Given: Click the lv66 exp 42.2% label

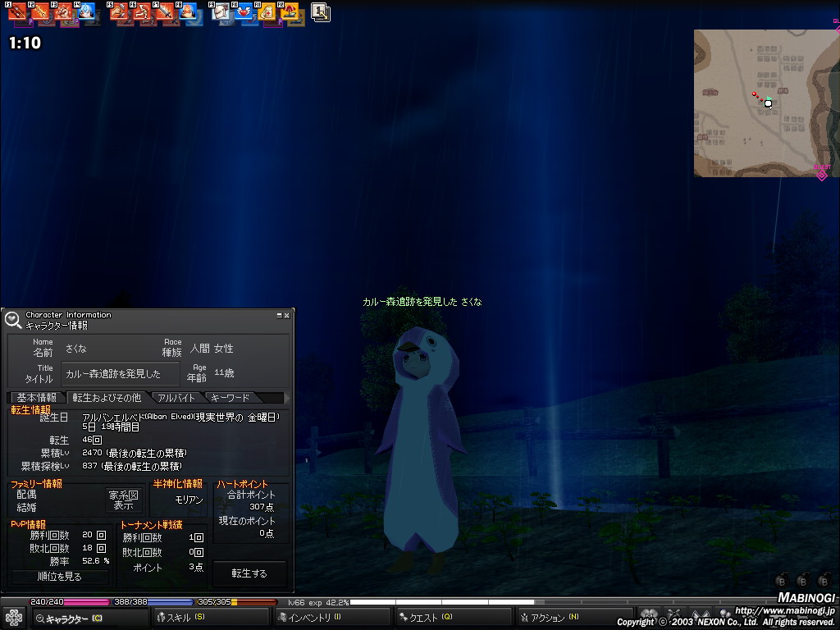Looking at the screenshot, I should tap(318, 602).
